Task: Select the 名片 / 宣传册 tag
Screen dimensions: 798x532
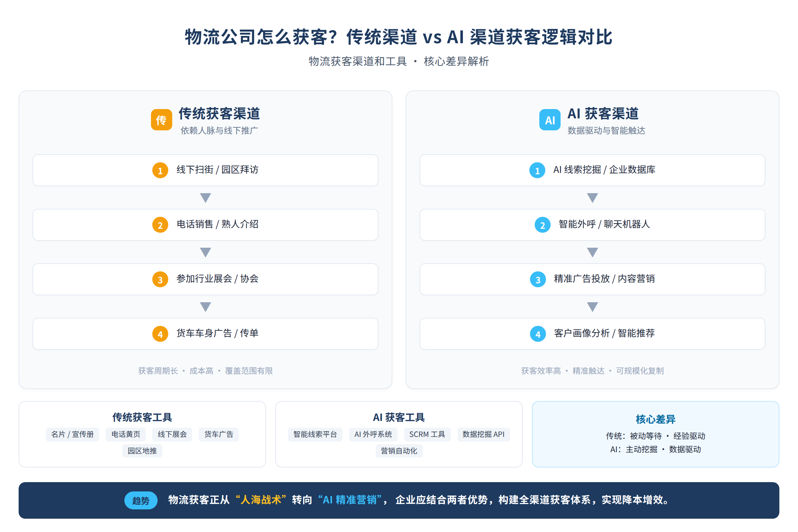Action: (x=72, y=434)
